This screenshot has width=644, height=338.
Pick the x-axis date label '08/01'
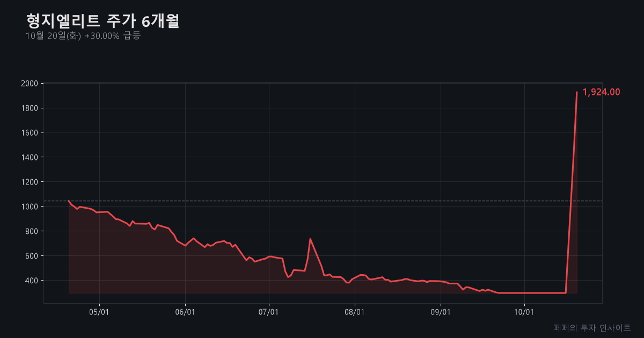coord(355,312)
